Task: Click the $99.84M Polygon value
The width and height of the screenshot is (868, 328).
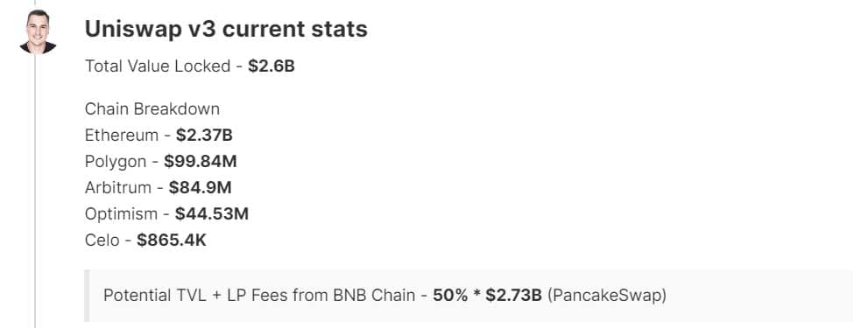Action: [201, 162]
